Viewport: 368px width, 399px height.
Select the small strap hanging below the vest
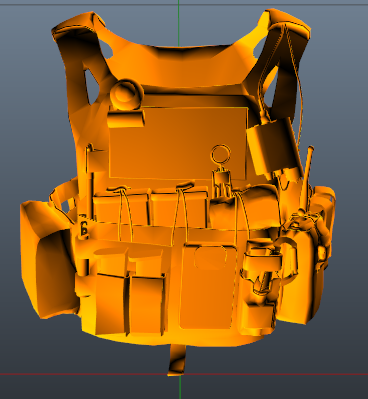click(177, 360)
